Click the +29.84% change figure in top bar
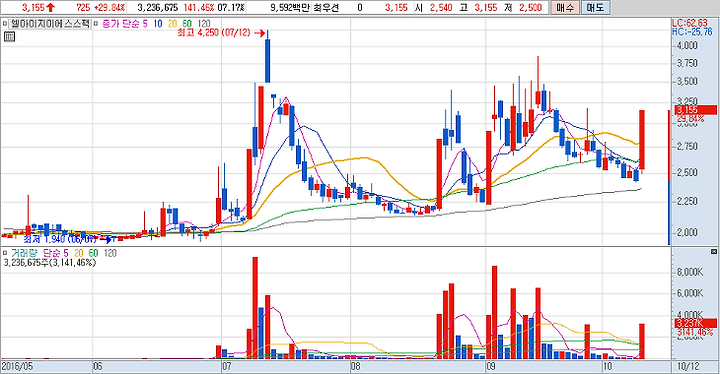 click(109, 7)
